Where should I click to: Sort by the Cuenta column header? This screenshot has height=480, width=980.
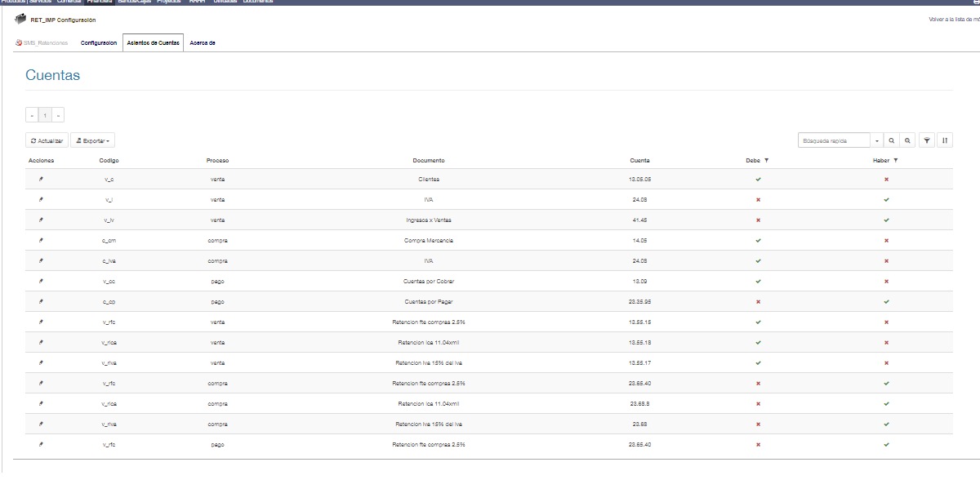pos(640,161)
